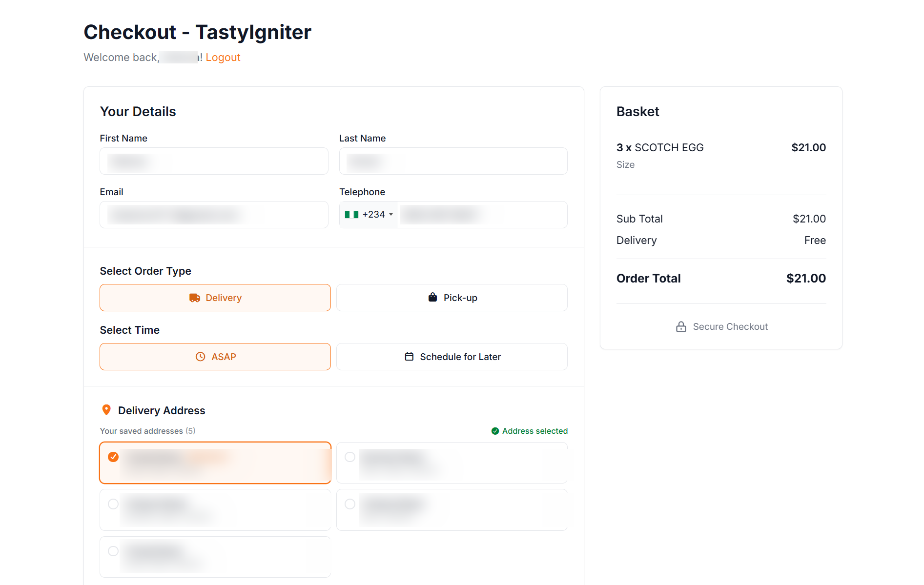Click the pick-up shopping bag icon
Image resolution: width=924 pixels, height=585 pixels.
[x=432, y=298]
